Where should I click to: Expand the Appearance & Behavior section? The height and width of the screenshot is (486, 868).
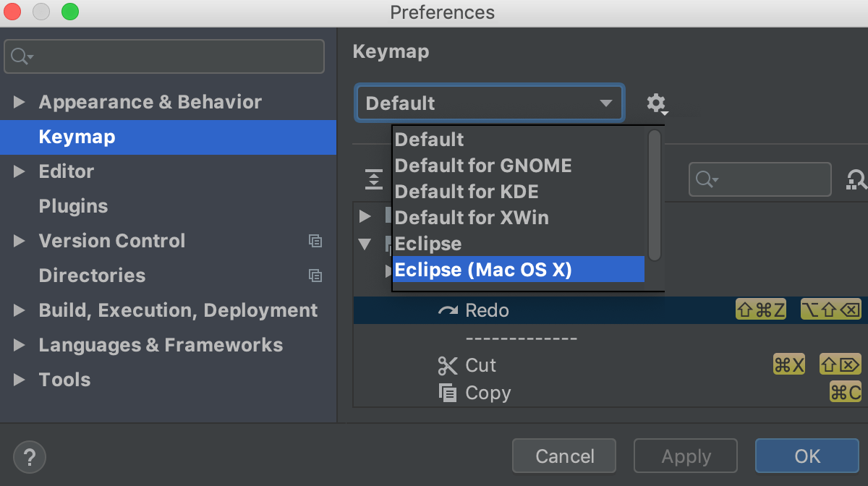[x=20, y=102]
